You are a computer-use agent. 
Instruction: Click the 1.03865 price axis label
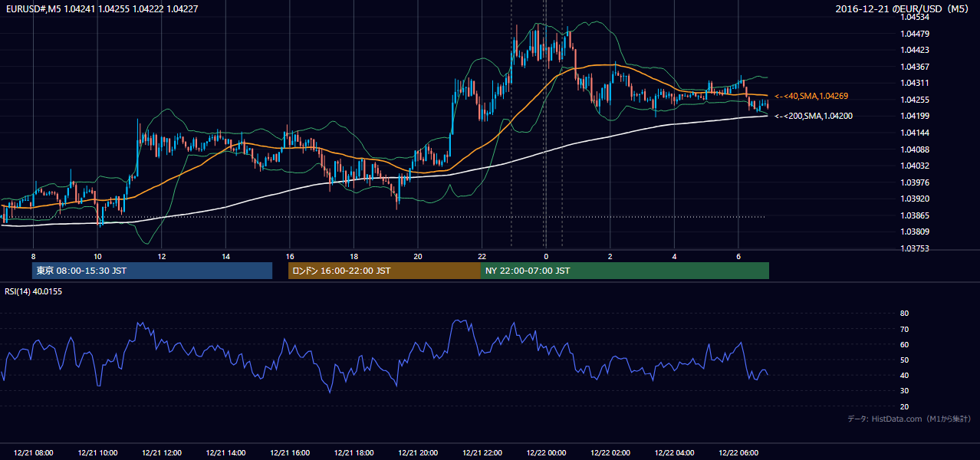pyautogui.click(x=915, y=215)
